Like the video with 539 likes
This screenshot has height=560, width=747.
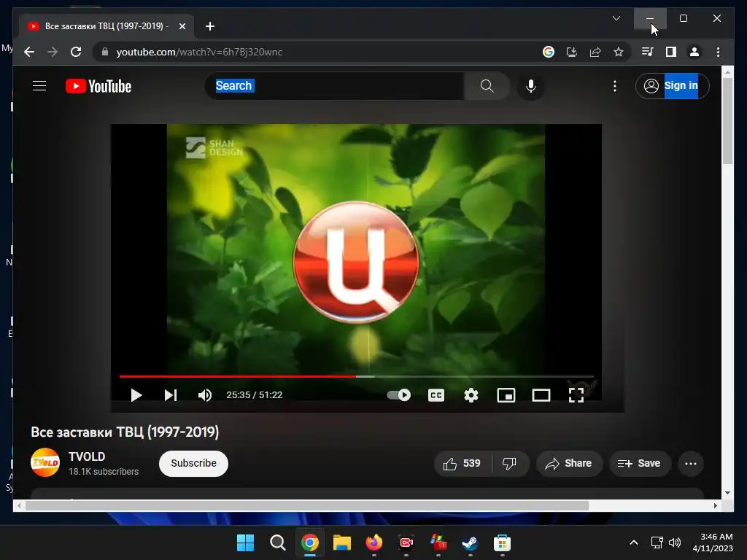pos(462,463)
